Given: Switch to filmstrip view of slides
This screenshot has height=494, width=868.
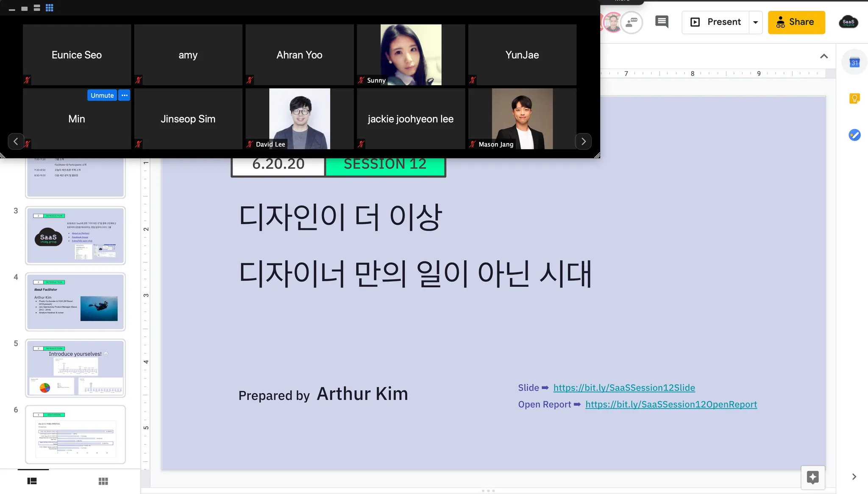Looking at the screenshot, I should click(32, 481).
